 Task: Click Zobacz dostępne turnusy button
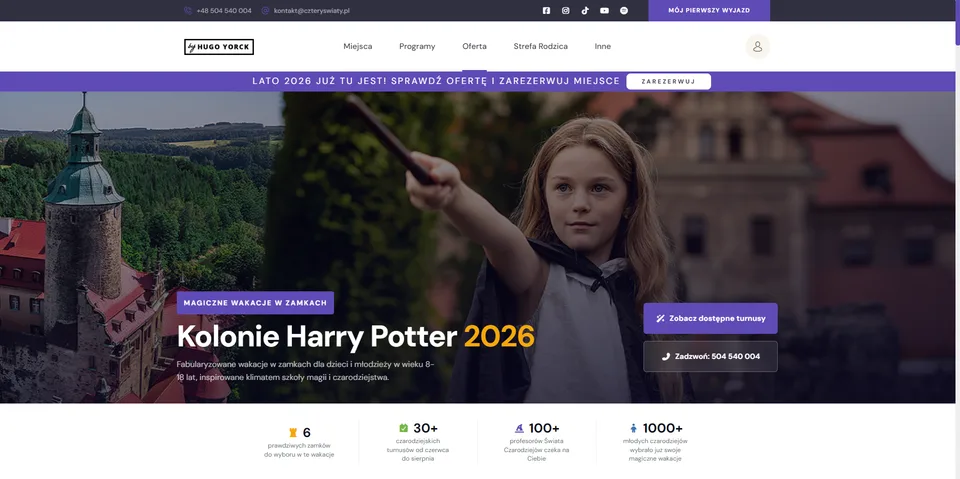(x=710, y=319)
